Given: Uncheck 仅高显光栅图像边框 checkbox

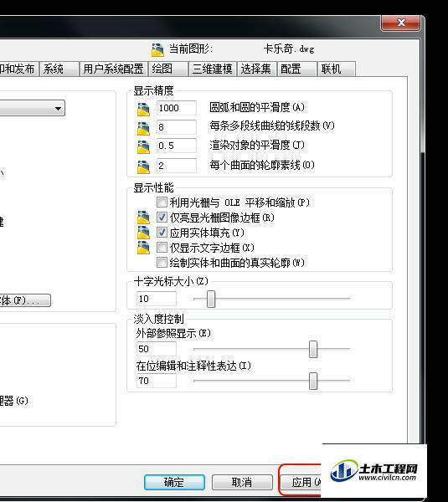Looking at the screenshot, I should pyautogui.click(x=162, y=217).
